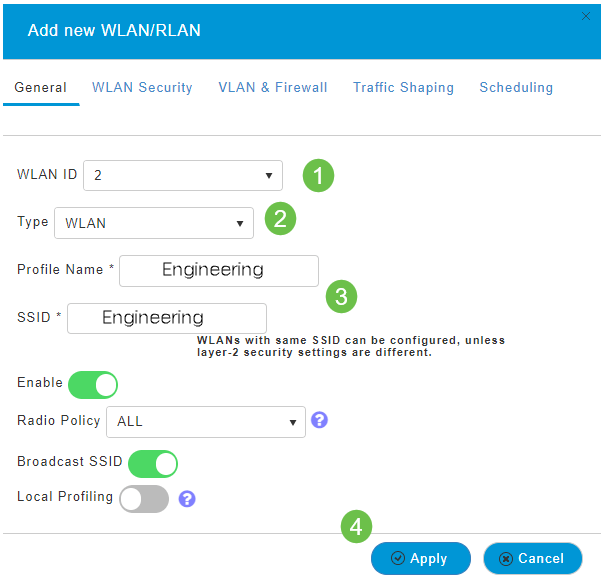Turn off Broadcast SSID switch
The image size is (603, 582).
[153, 463]
